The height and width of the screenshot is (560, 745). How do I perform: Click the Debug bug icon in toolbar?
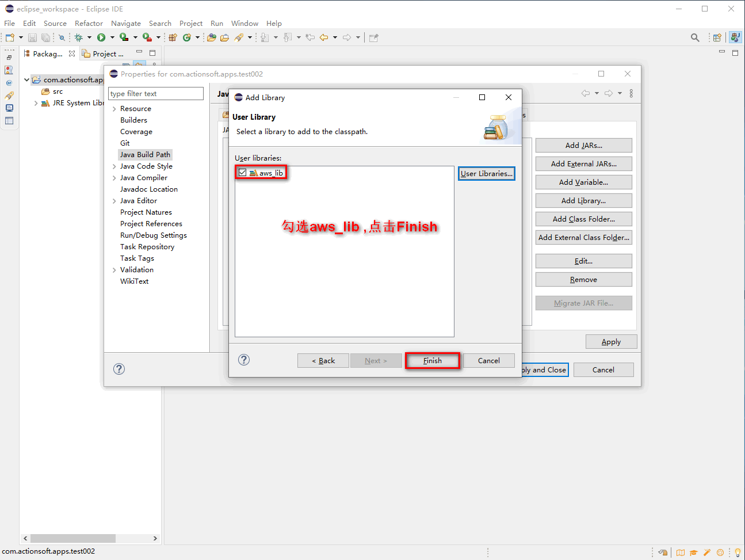(x=79, y=37)
